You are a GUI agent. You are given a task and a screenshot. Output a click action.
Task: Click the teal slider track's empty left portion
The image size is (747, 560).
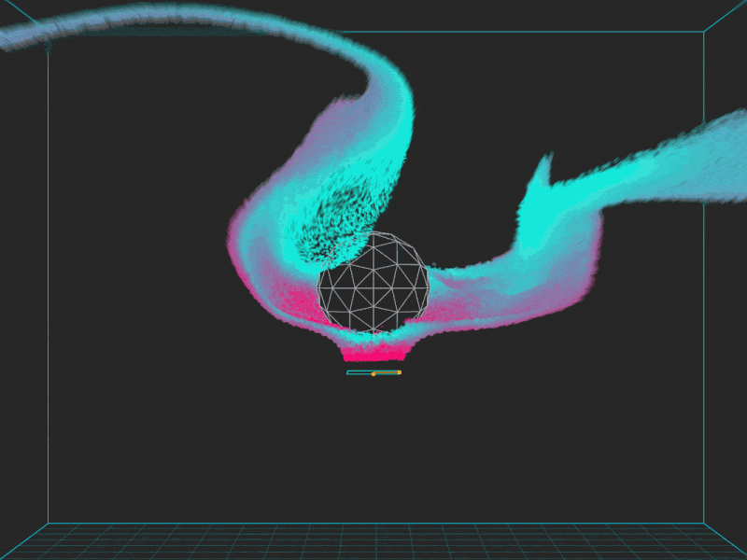click(x=357, y=371)
